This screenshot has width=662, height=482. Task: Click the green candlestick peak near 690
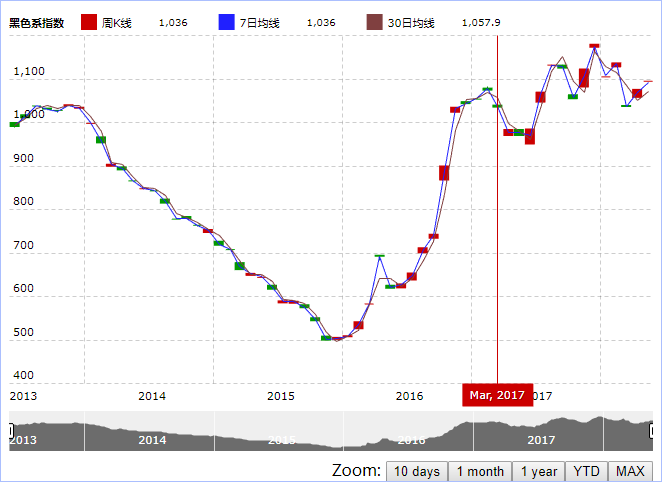click(x=380, y=256)
